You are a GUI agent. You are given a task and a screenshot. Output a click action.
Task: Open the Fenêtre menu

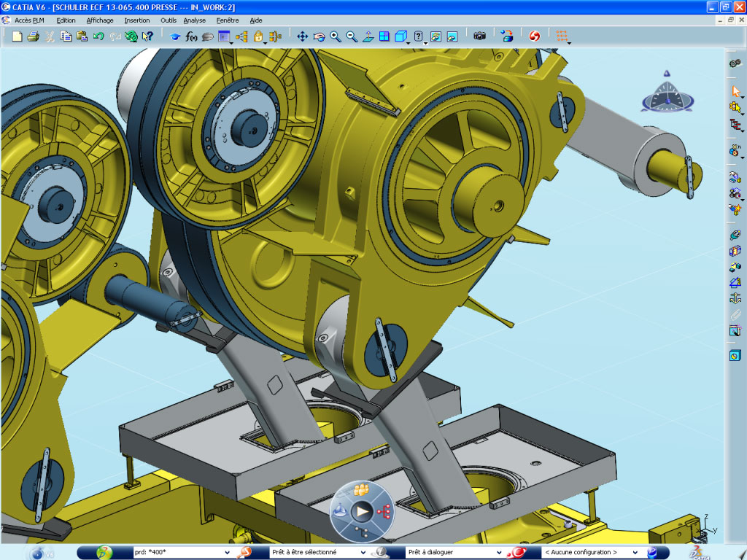tap(228, 20)
